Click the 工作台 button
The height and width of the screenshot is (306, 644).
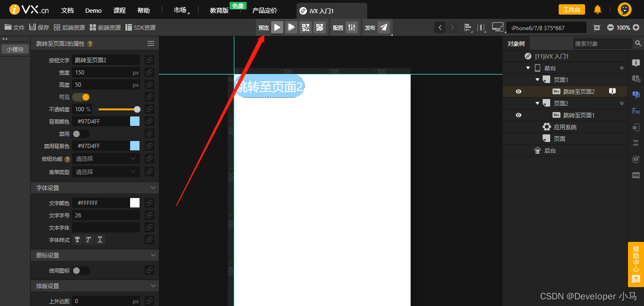(572, 9)
